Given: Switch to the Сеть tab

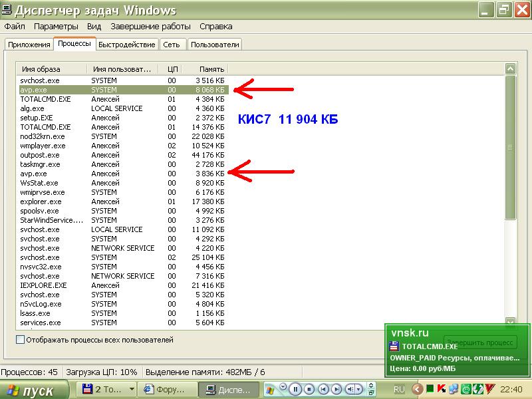Looking at the screenshot, I should [x=171, y=45].
